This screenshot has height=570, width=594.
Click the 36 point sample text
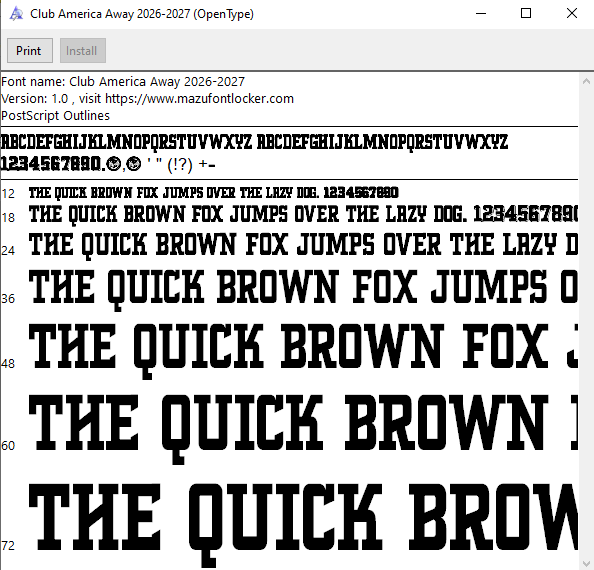click(x=303, y=289)
